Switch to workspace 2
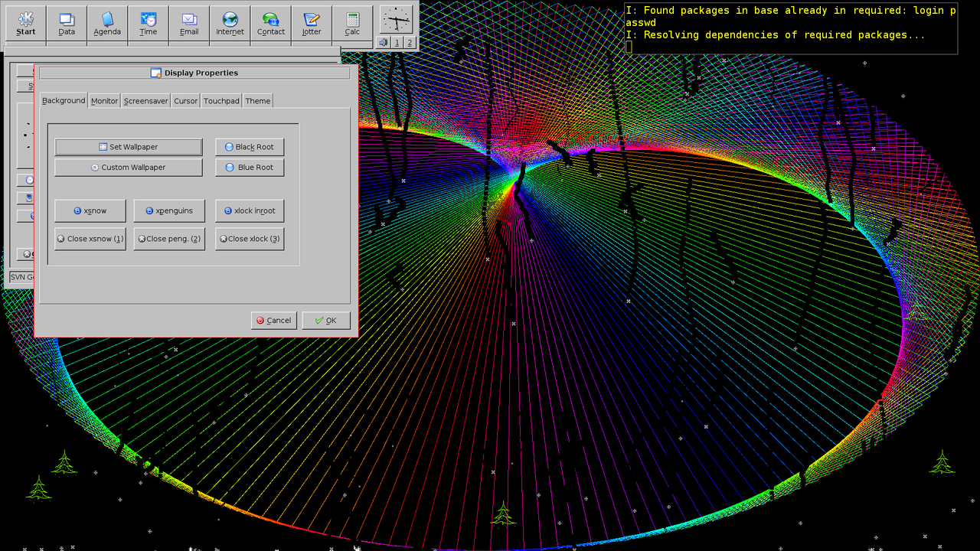The image size is (980, 551). coord(408,43)
